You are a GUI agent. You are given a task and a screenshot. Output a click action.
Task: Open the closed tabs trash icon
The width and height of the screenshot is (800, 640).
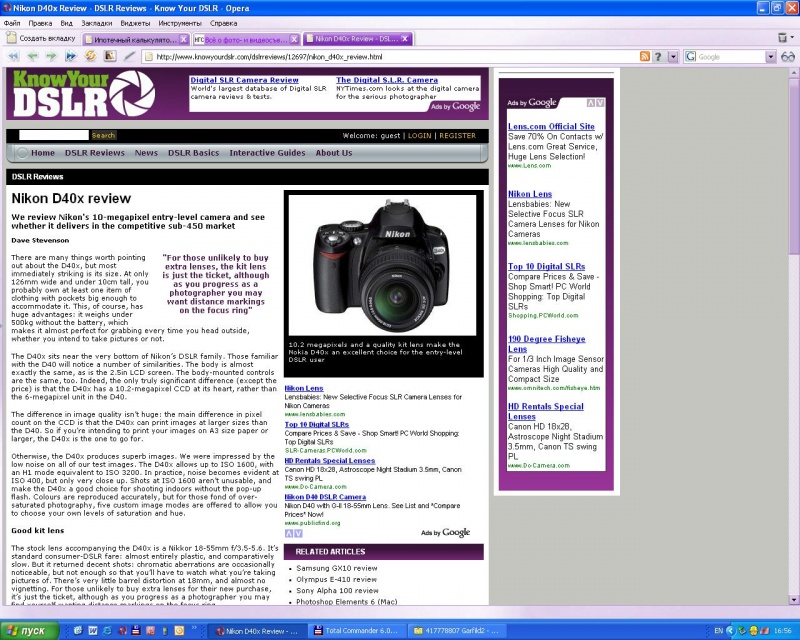click(783, 39)
